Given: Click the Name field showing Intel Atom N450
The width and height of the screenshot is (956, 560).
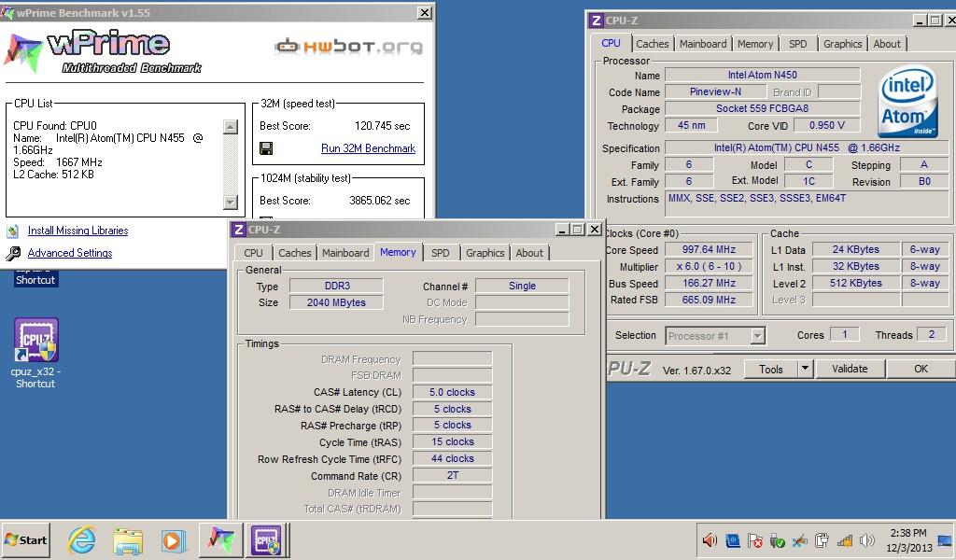Looking at the screenshot, I should pyautogui.click(x=762, y=75).
